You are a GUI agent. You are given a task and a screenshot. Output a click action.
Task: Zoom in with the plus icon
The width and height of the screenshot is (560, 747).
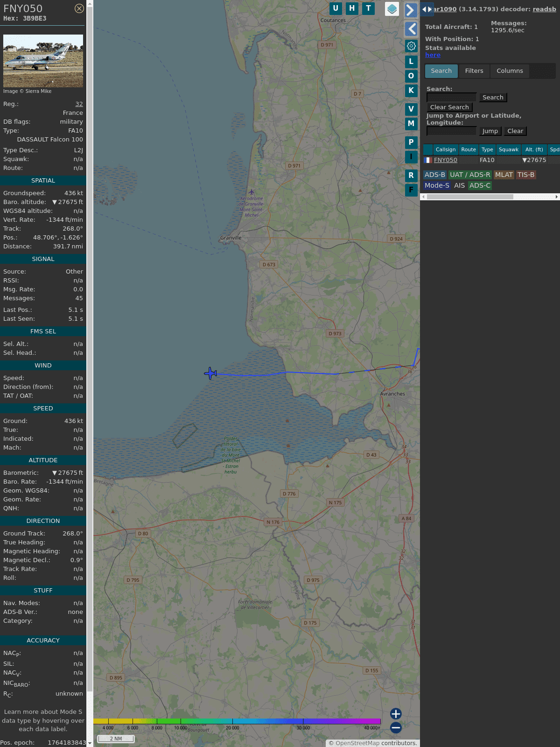tap(396, 713)
